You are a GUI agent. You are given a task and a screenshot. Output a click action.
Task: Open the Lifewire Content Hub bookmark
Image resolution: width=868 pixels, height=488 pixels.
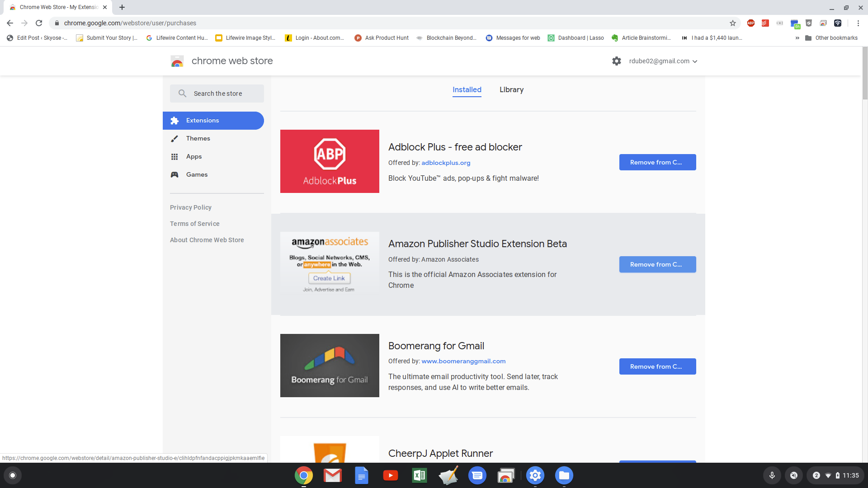[177, 38]
